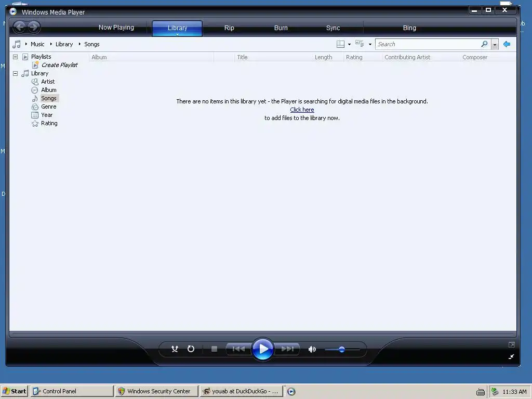Collapse the Library tree node
The width and height of the screenshot is (532, 399).
pos(15,73)
